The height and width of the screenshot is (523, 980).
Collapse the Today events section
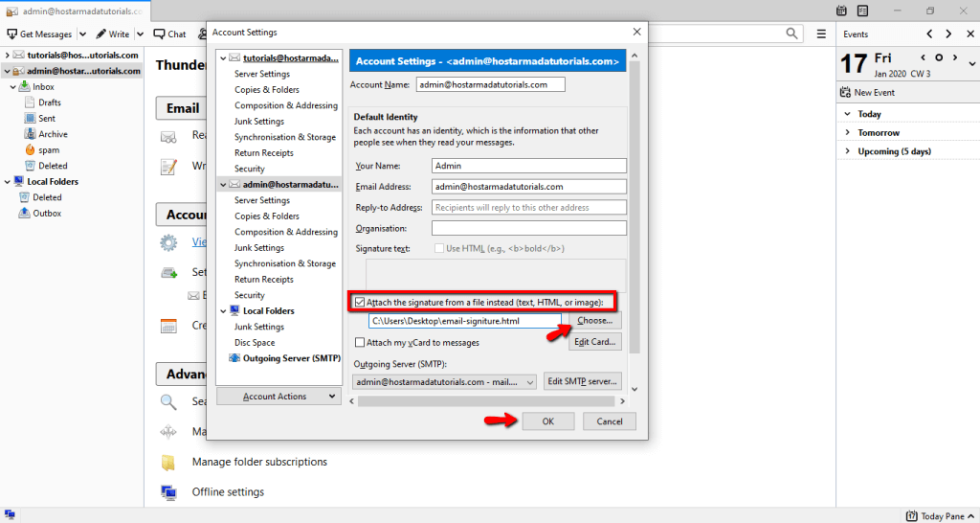[x=848, y=114]
